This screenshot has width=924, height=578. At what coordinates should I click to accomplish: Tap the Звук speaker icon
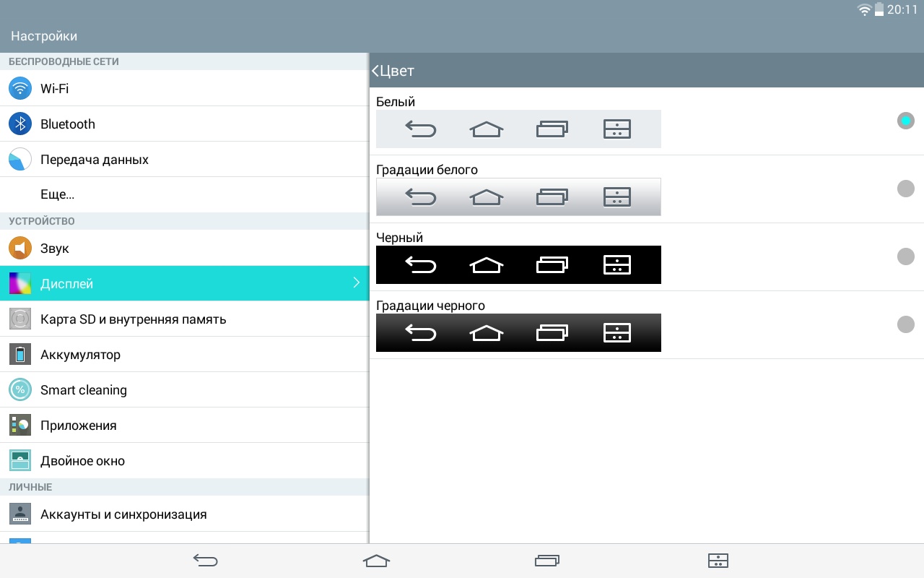20,248
